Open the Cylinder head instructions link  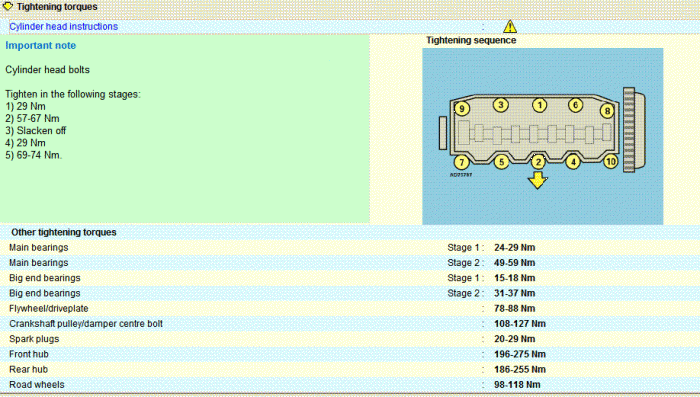(x=63, y=26)
